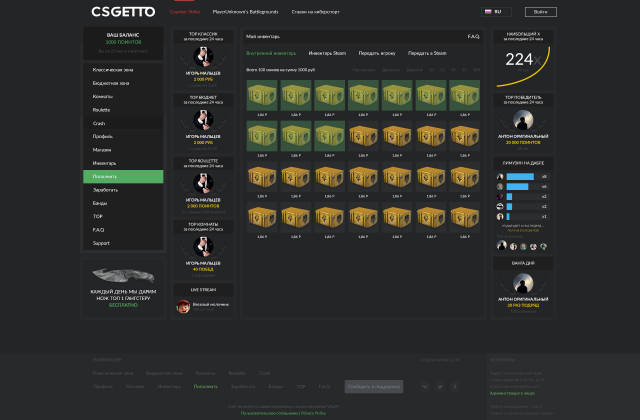
Task: Click the avatar on the x8 bar row
Action: (500, 177)
